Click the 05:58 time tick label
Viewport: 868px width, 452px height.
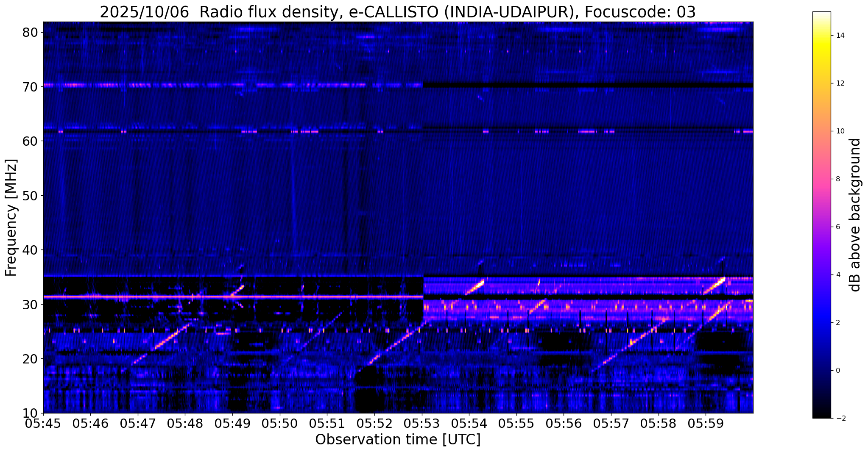(x=659, y=424)
